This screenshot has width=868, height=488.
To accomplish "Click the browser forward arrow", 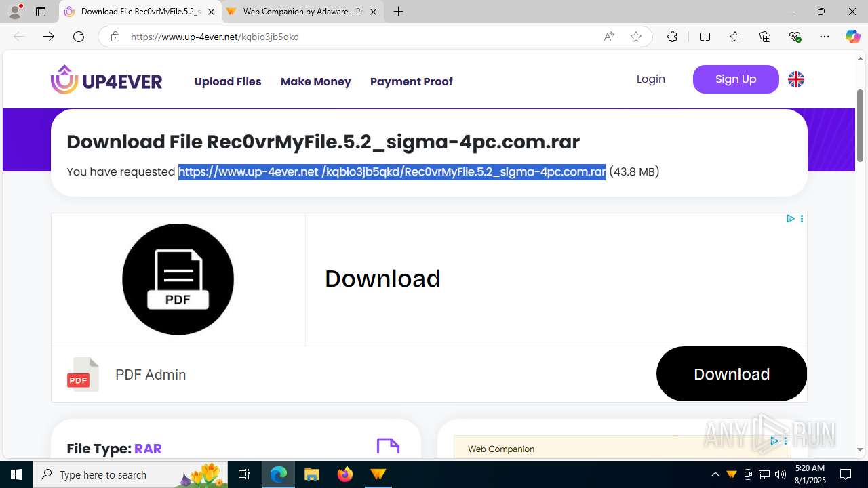I will coord(49,37).
